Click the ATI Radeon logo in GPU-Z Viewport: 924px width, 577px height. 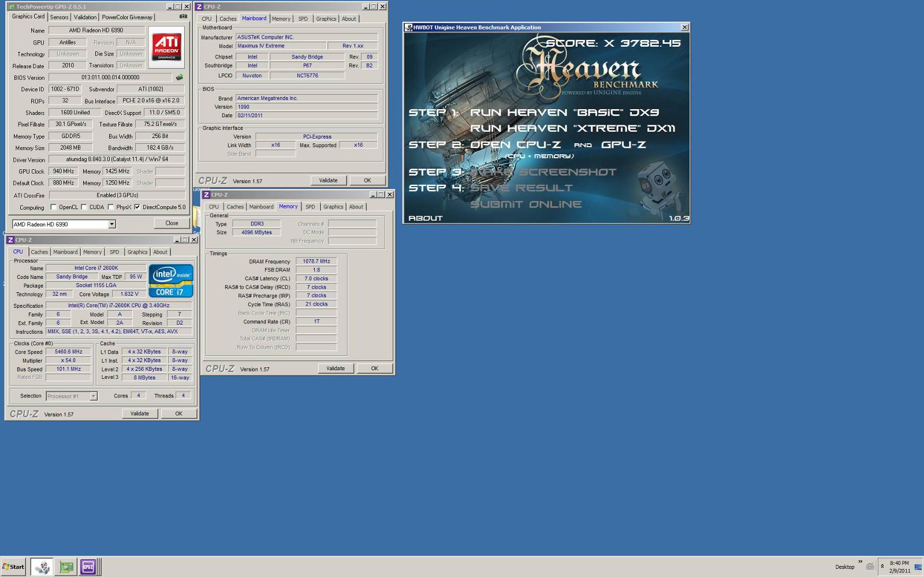coord(166,47)
